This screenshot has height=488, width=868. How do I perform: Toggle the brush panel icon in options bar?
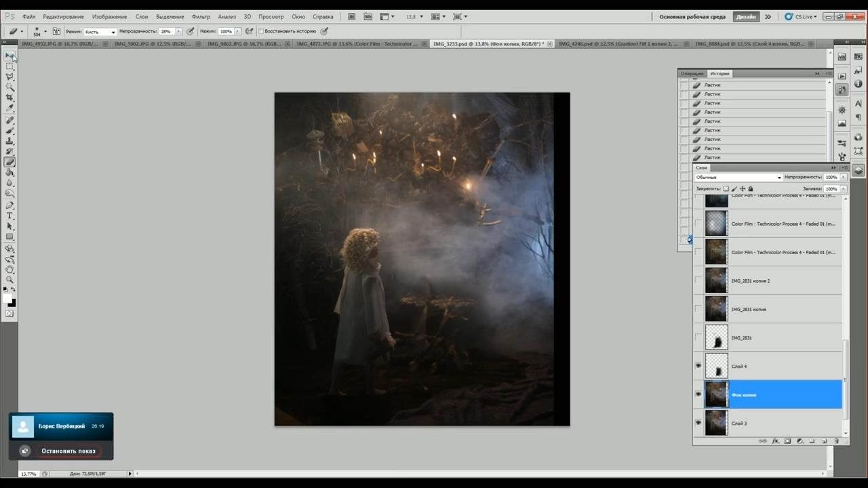[56, 31]
